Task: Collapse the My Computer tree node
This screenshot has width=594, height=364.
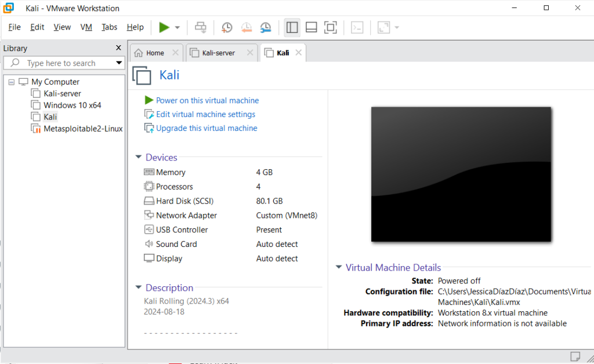Action: [x=12, y=82]
